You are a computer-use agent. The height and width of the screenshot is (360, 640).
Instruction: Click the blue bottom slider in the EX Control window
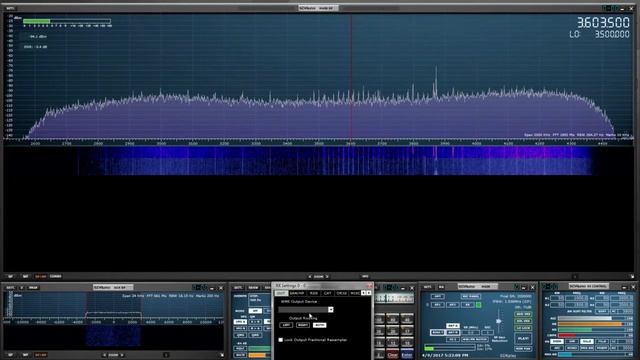click(565, 355)
